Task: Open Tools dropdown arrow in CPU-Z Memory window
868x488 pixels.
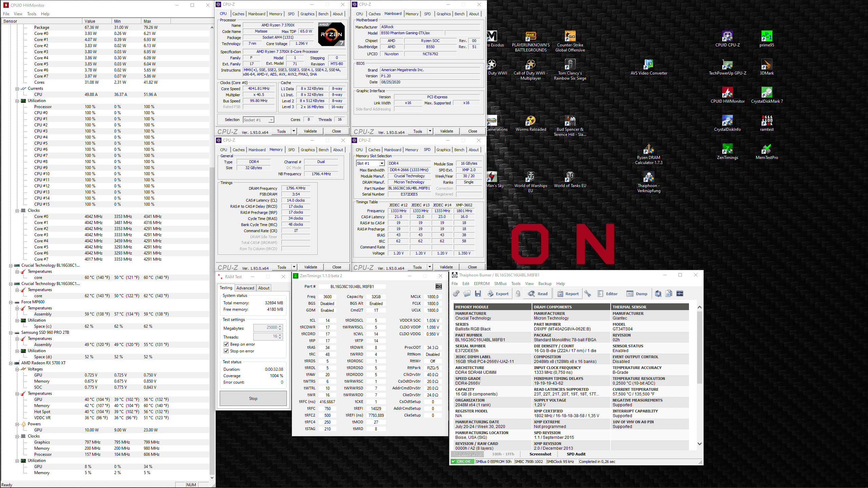Action: point(294,267)
